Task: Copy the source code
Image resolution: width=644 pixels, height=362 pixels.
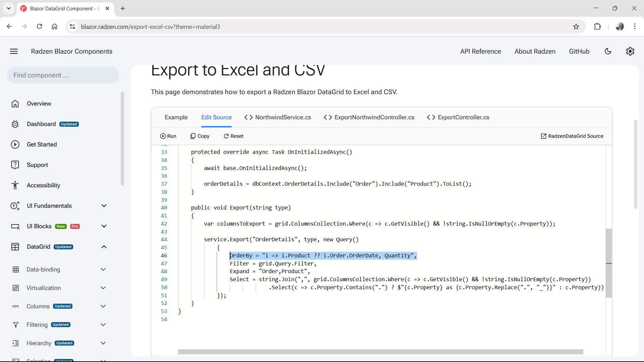Action: (200, 136)
